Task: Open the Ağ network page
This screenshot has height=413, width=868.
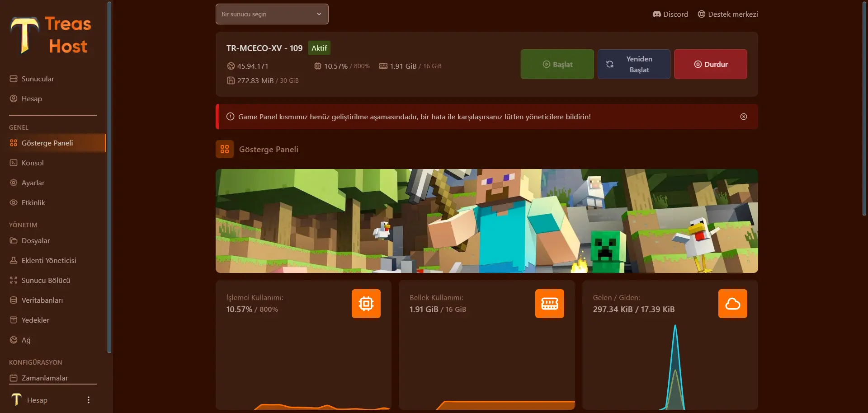Action: pos(53,340)
